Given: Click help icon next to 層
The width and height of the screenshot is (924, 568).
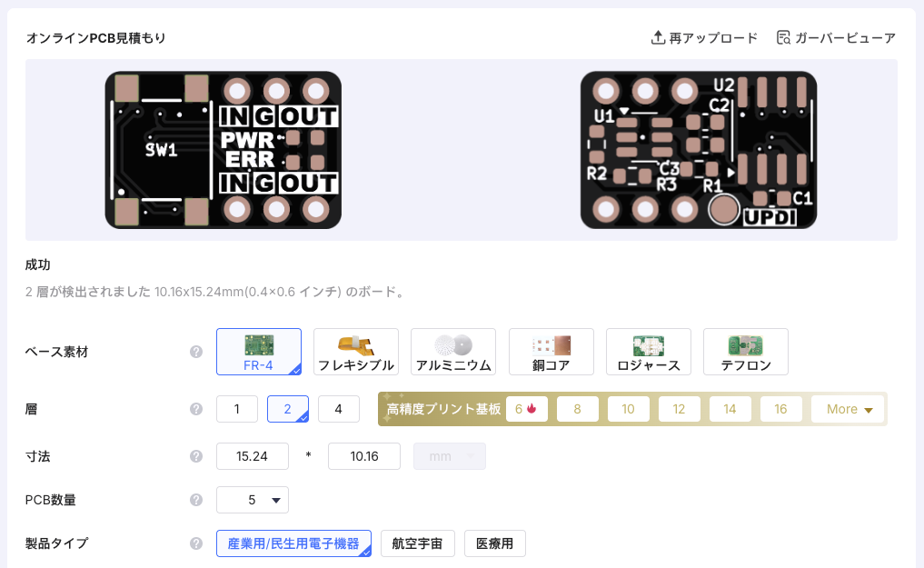Looking at the screenshot, I should tap(195, 409).
